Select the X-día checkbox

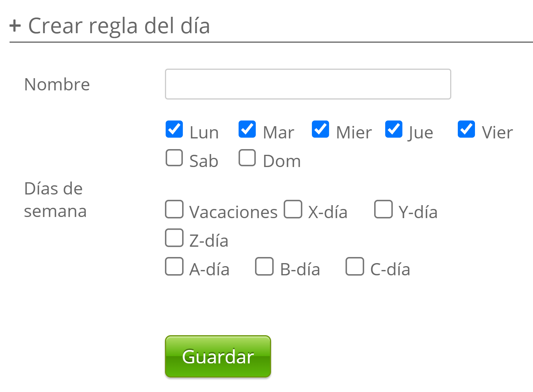(293, 209)
